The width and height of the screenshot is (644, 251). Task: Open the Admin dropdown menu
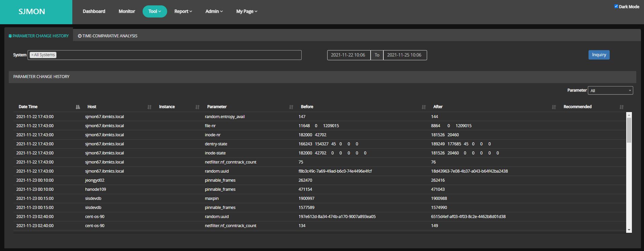[214, 11]
